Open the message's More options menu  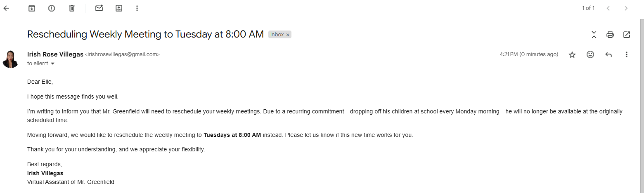tap(627, 54)
